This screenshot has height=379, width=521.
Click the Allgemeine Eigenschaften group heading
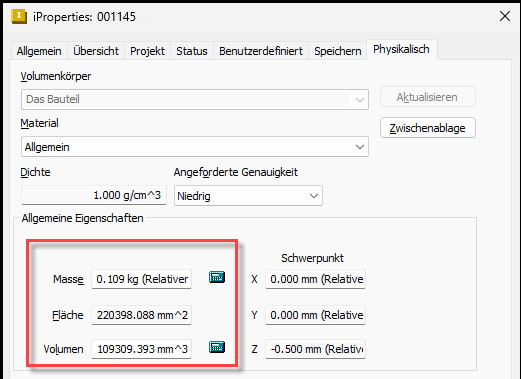pyautogui.click(x=82, y=218)
